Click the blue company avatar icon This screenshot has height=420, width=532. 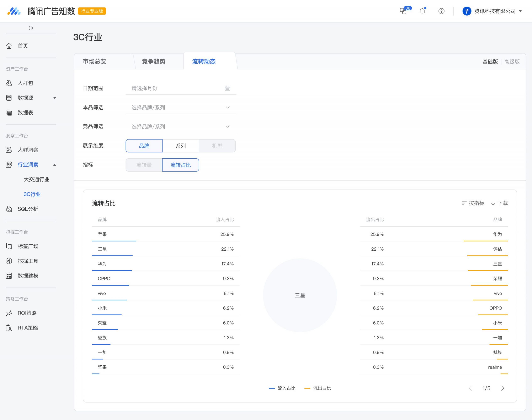click(x=467, y=11)
